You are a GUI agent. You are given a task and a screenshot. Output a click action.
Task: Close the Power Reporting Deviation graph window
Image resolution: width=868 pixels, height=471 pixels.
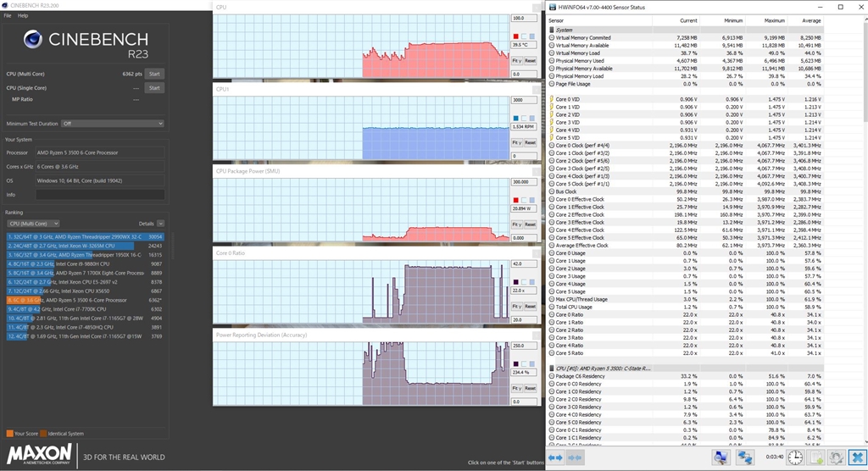tap(537, 335)
